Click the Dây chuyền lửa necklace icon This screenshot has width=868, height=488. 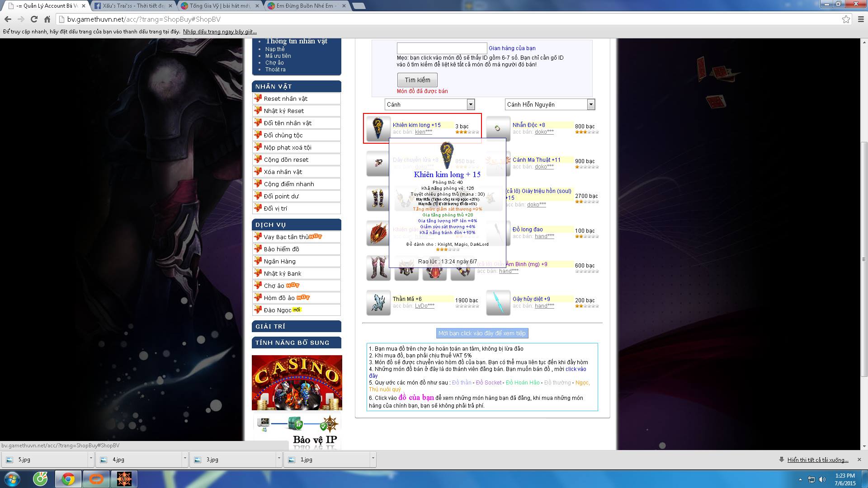click(x=378, y=163)
